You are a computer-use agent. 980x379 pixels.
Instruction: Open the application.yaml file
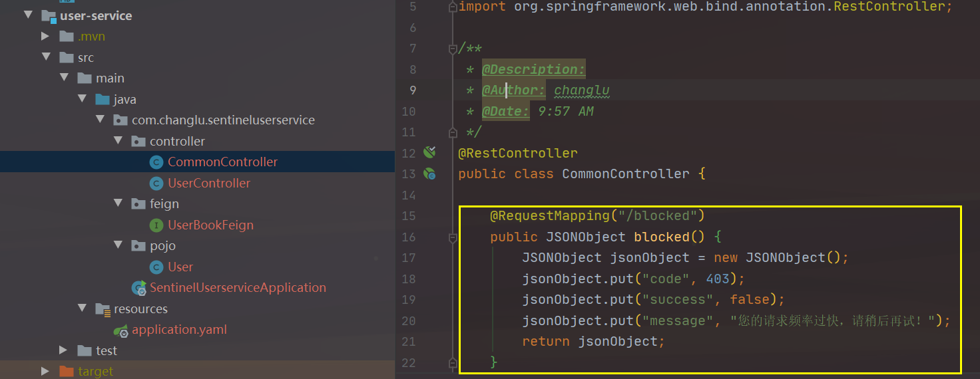coord(179,330)
